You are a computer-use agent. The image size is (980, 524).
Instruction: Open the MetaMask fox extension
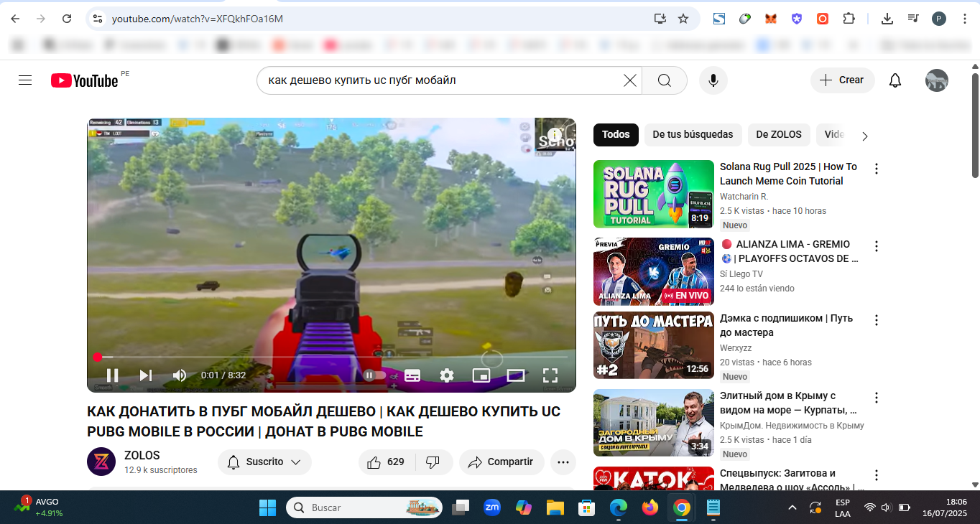point(771,19)
